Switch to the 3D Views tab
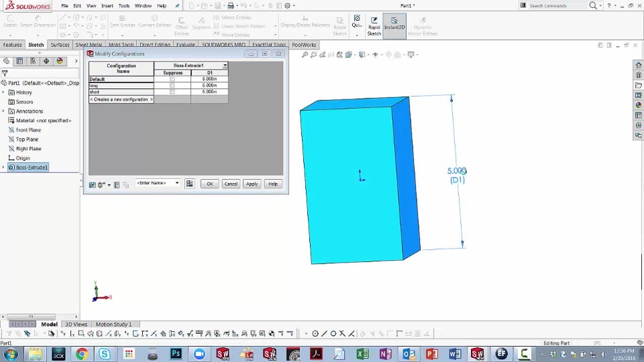This screenshot has width=644, height=362. coord(76,324)
